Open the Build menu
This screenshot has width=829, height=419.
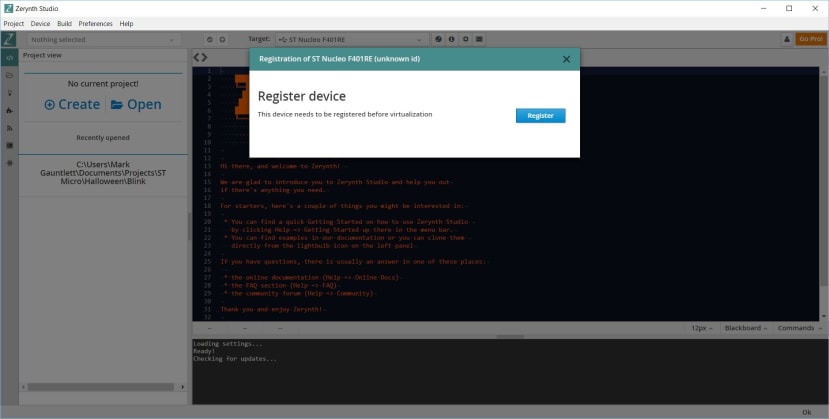tap(65, 24)
